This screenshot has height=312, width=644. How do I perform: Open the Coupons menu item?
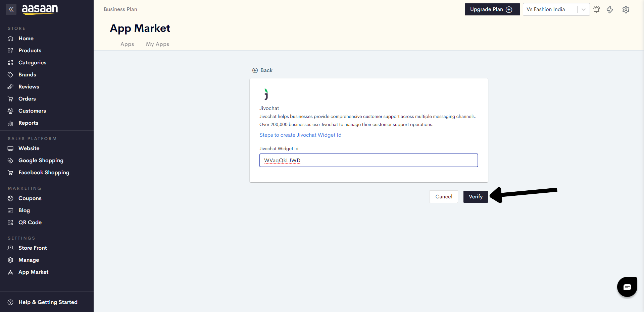(30, 198)
